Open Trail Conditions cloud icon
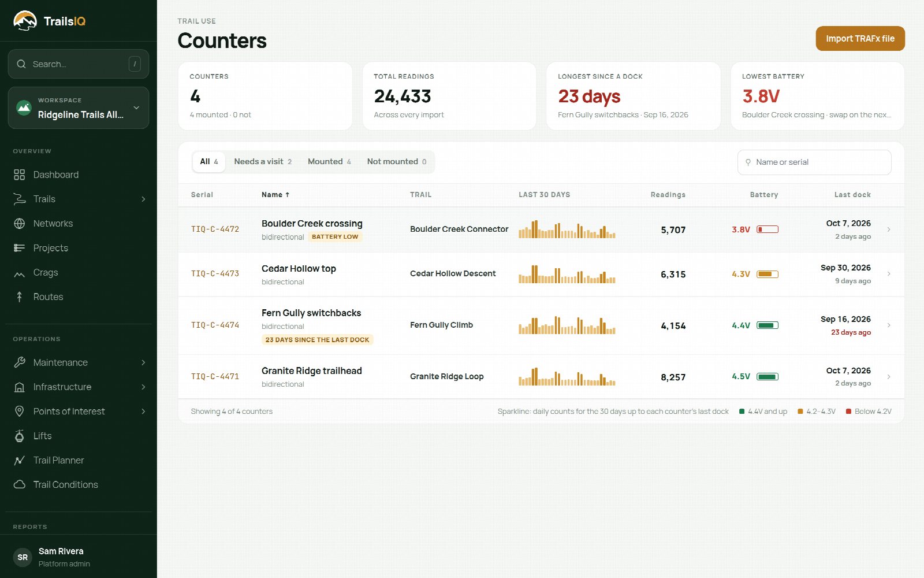924x578 pixels. [x=20, y=484]
